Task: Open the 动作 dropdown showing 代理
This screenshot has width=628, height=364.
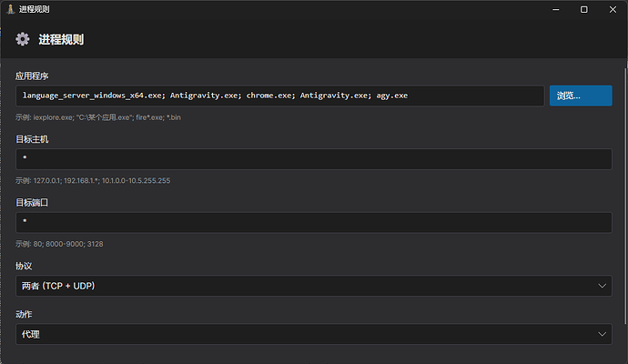Action: coord(314,334)
